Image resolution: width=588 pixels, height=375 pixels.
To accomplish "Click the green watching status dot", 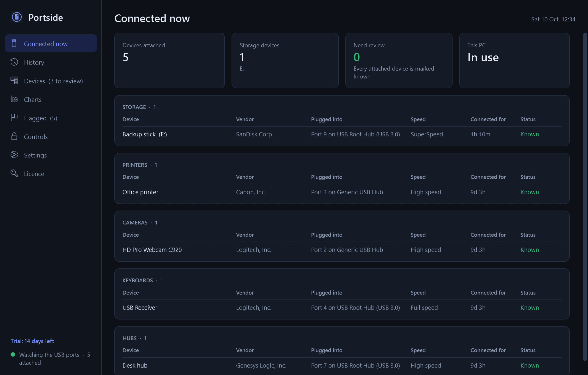I will 13,355.
